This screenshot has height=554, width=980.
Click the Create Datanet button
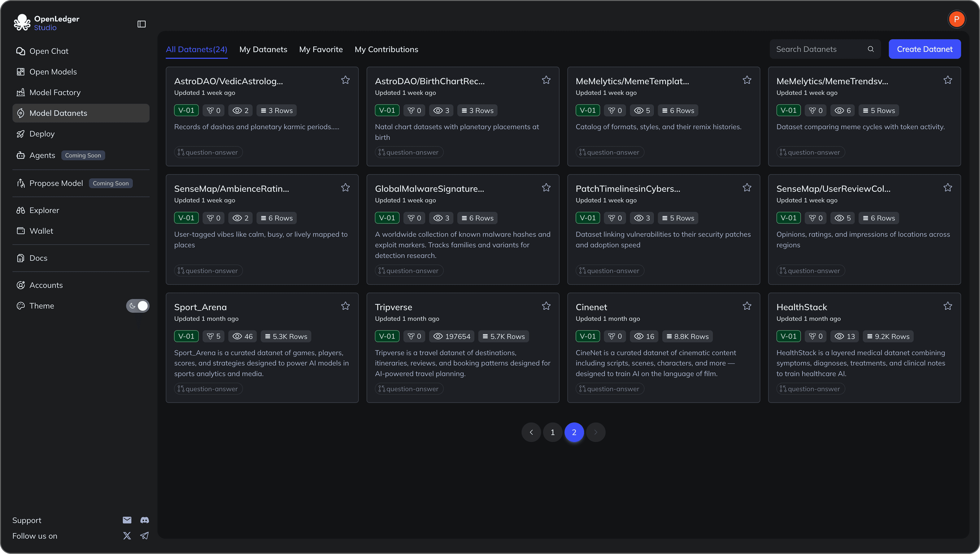pyautogui.click(x=925, y=49)
